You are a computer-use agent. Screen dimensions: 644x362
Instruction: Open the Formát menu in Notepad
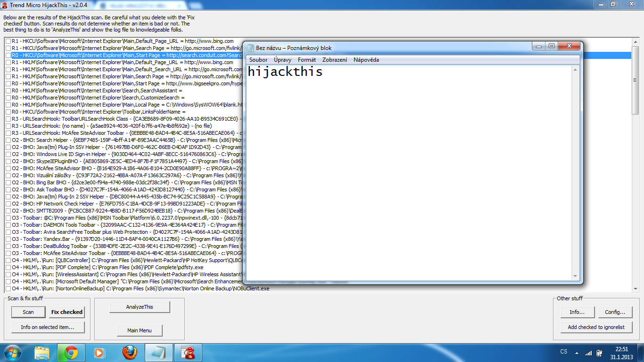tap(307, 60)
